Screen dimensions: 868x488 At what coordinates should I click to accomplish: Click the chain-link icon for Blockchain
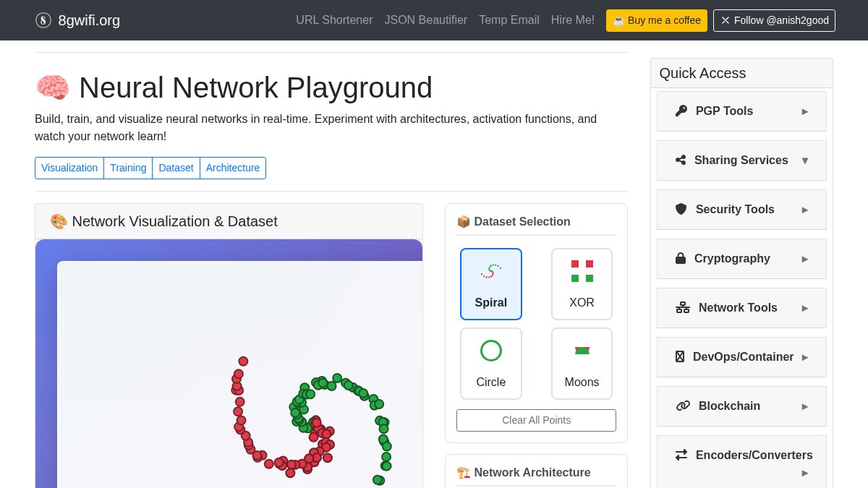point(683,406)
